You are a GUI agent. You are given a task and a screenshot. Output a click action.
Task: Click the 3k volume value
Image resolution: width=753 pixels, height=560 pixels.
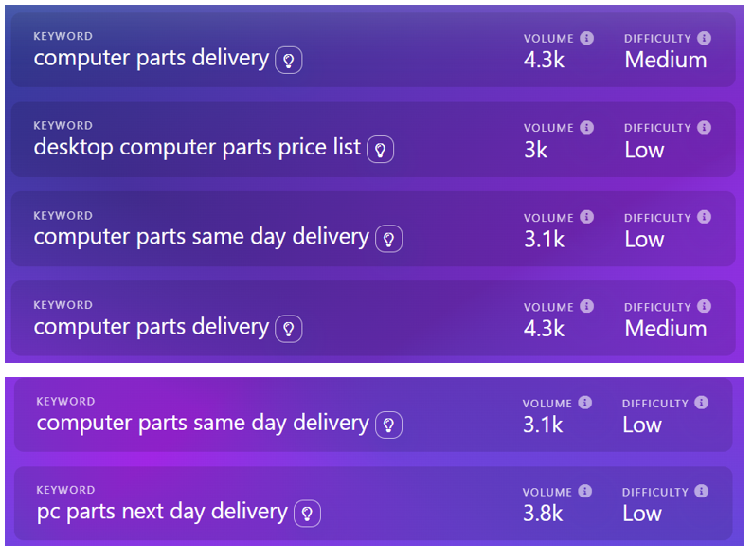pyautogui.click(x=535, y=150)
